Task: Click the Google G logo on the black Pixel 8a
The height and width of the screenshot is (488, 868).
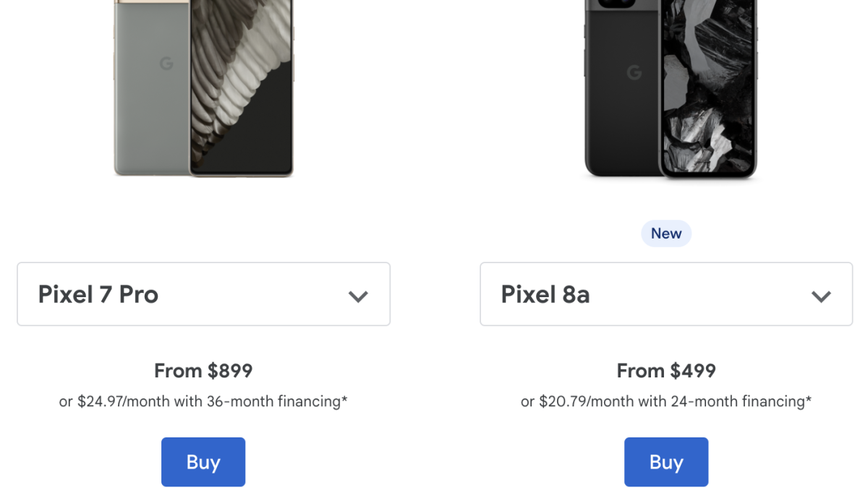Action: click(634, 72)
